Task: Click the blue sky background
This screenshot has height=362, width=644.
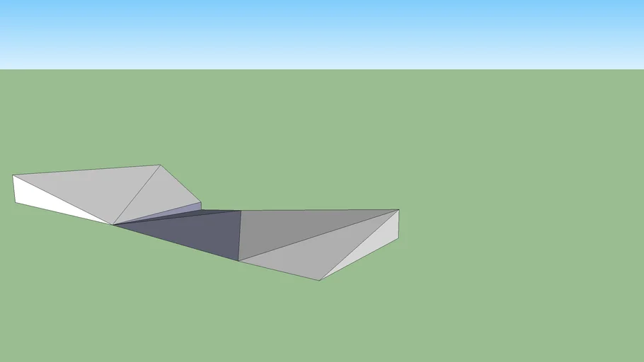Action: [x=318, y=32]
